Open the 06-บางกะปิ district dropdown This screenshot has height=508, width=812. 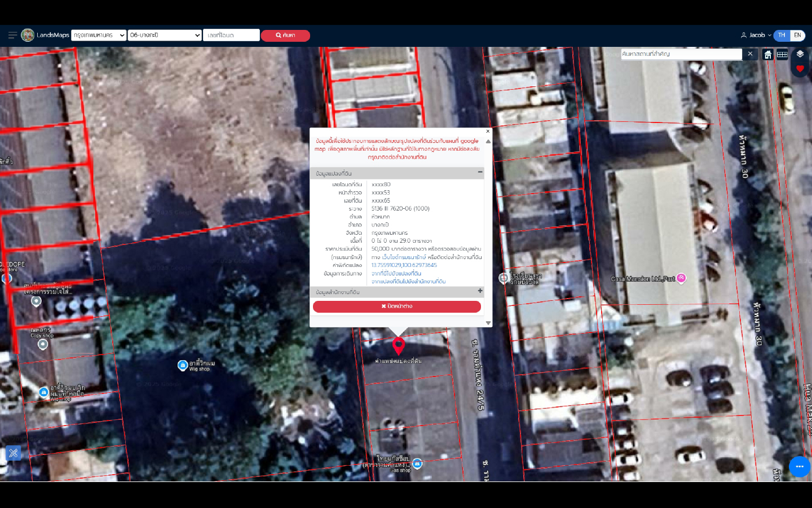[165, 35]
